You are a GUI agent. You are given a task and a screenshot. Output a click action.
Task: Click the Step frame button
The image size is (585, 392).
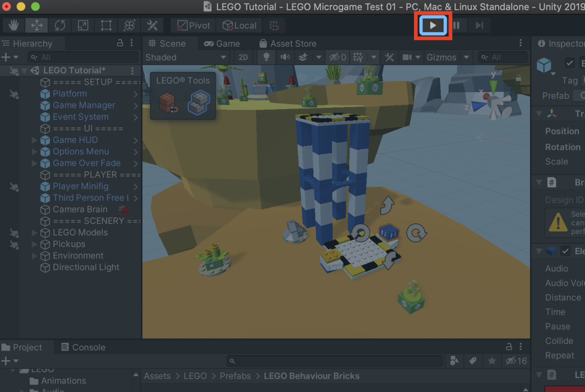(x=479, y=25)
